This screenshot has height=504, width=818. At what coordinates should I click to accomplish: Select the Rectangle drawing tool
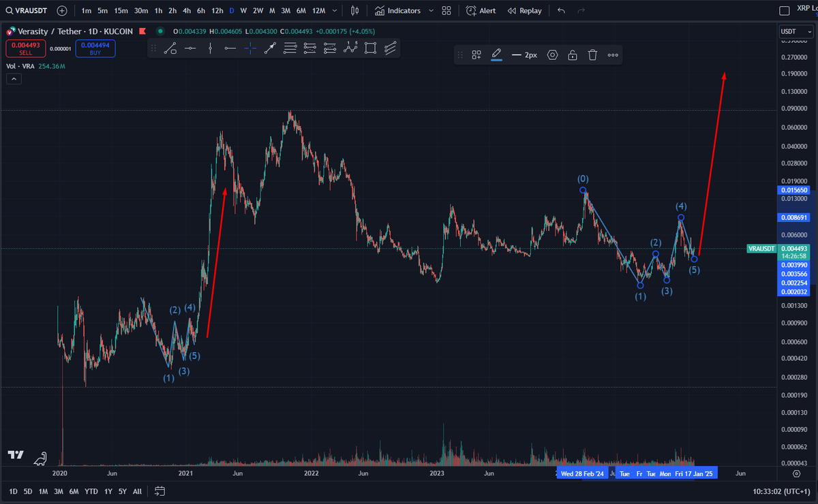point(370,48)
